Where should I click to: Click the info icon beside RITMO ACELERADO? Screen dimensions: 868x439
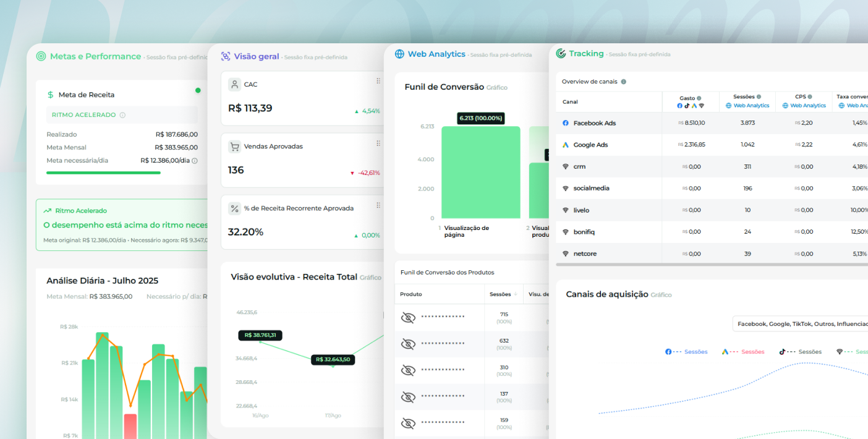click(x=122, y=115)
